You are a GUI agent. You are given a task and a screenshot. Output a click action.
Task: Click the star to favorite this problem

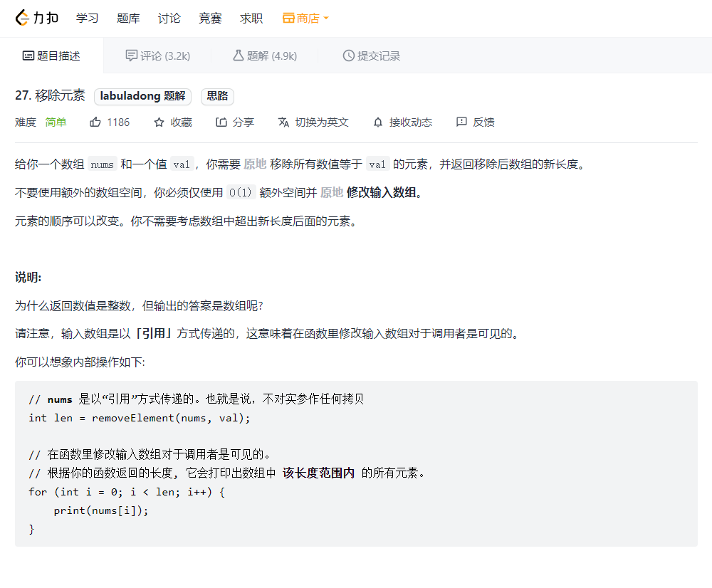tap(160, 122)
